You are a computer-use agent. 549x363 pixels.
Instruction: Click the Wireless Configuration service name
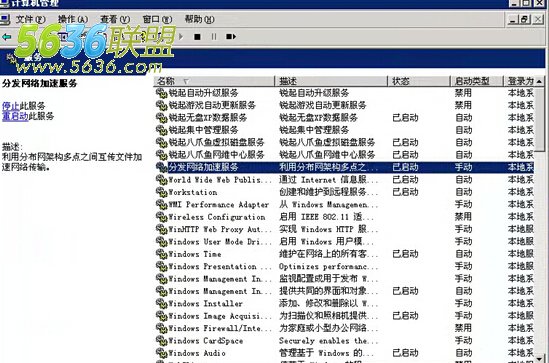217,217
